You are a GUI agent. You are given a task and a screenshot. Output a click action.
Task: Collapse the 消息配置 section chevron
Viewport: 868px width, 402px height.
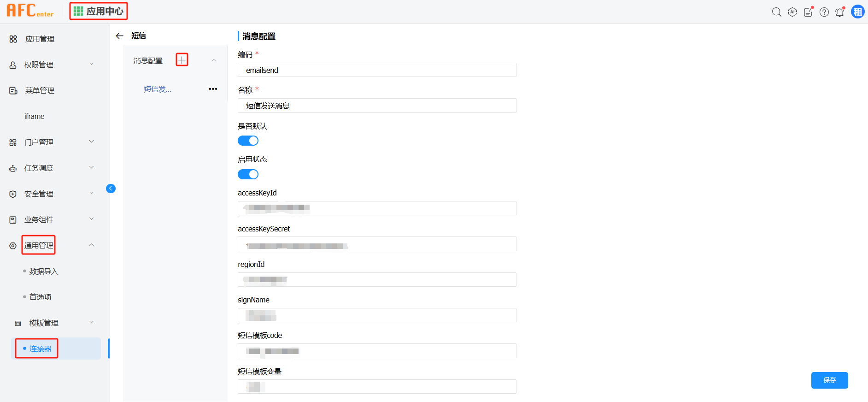pyautogui.click(x=214, y=60)
